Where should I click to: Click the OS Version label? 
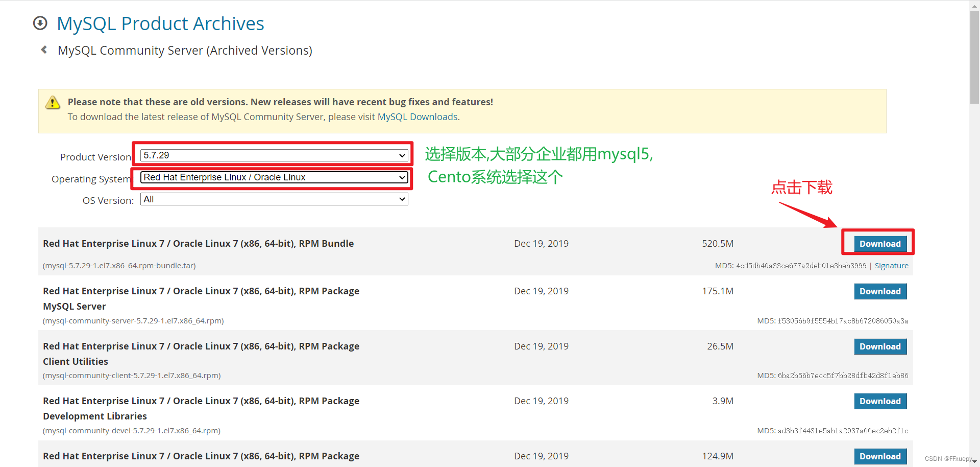click(x=108, y=200)
